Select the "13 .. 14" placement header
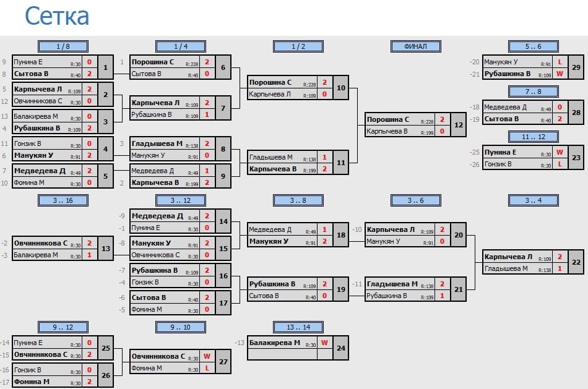The image size is (588, 389). [298, 327]
